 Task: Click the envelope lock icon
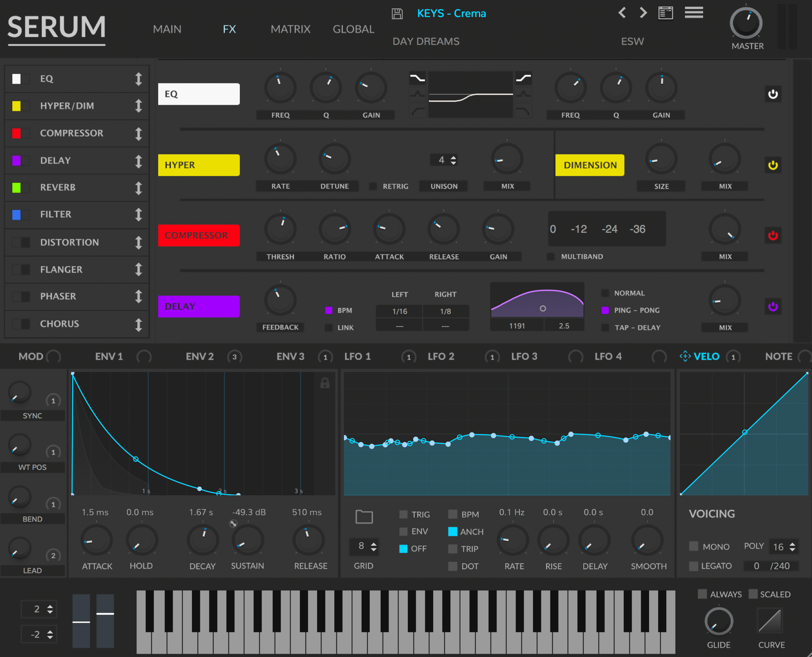pyautogui.click(x=325, y=383)
